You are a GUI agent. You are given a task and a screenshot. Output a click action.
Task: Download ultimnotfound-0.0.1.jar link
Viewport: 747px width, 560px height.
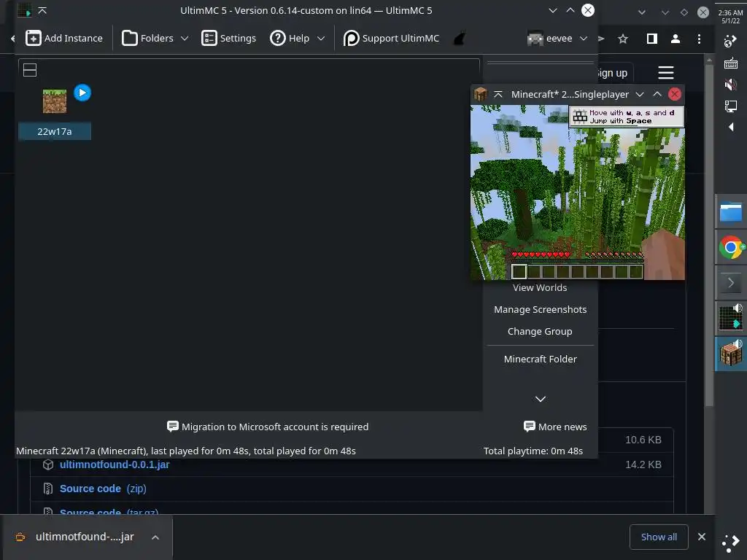tap(115, 464)
